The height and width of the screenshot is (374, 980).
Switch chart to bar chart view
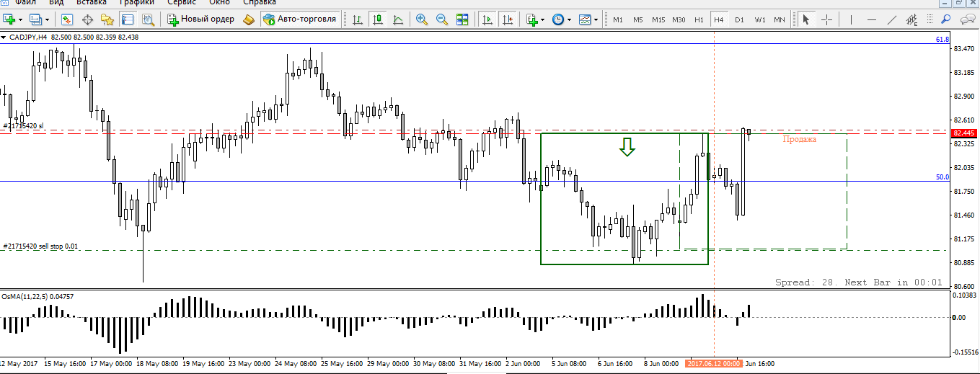[x=357, y=19]
